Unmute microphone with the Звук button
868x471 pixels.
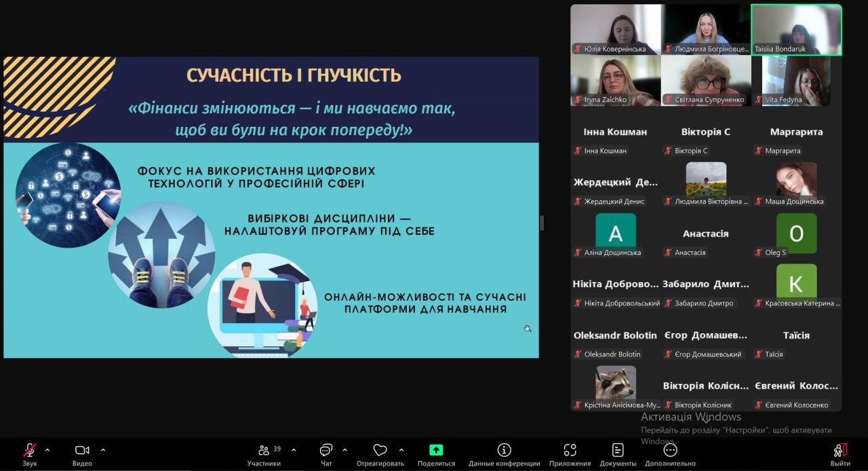coord(30,451)
